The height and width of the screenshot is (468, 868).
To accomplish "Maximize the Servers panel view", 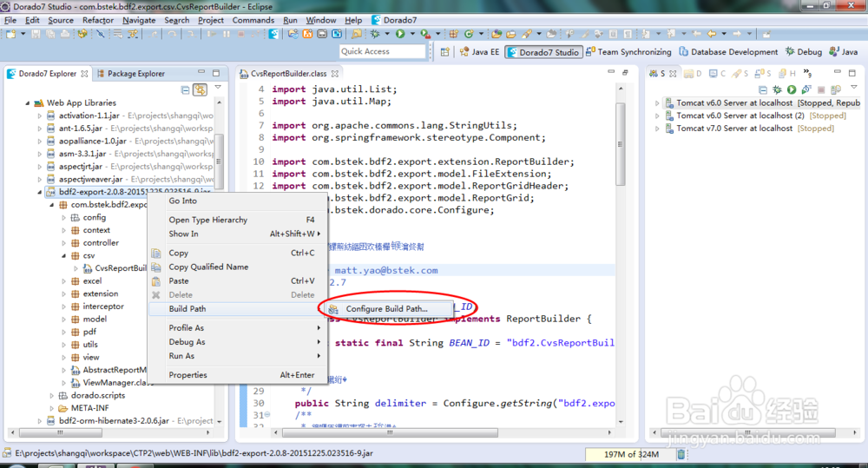I will coord(852,73).
